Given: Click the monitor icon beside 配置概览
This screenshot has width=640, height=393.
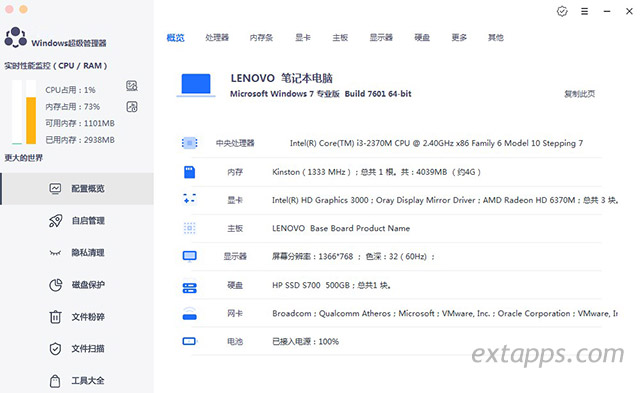Looking at the screenshot, I should point(55,189).
